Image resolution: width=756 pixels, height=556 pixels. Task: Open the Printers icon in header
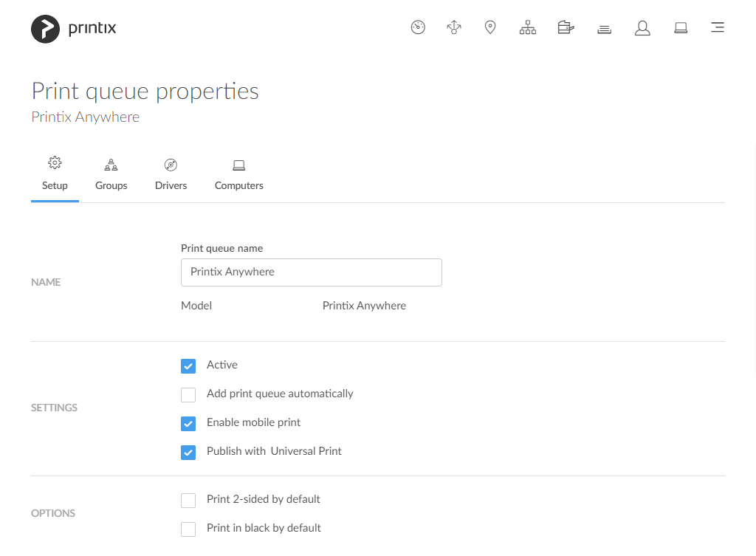pyautogui.click(x=566, y=27)
